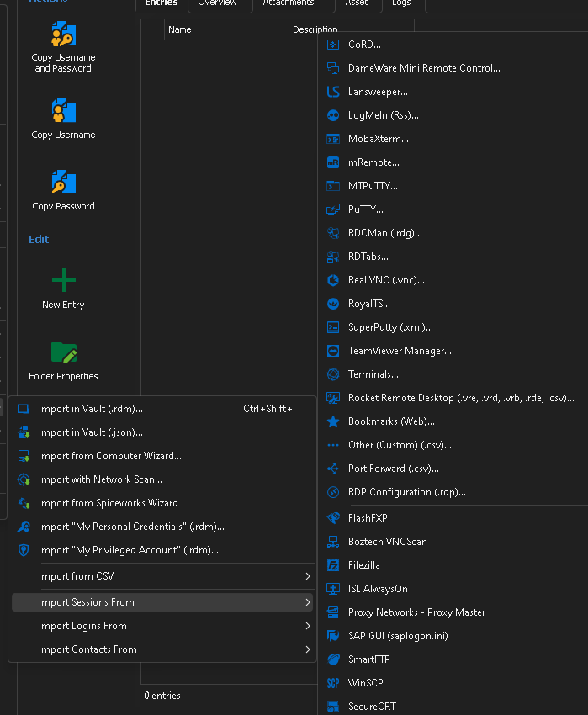Click the Import from Spiceworks Wizard icon
Image resolution: width=588 pixels, height=715 pixels.
(24, 503)
